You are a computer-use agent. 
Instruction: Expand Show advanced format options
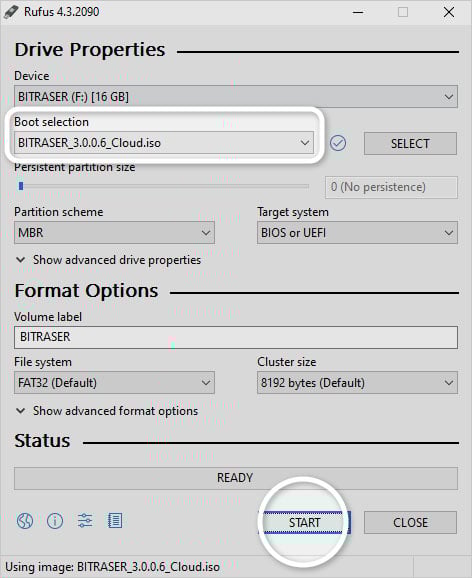pos(107,411)
